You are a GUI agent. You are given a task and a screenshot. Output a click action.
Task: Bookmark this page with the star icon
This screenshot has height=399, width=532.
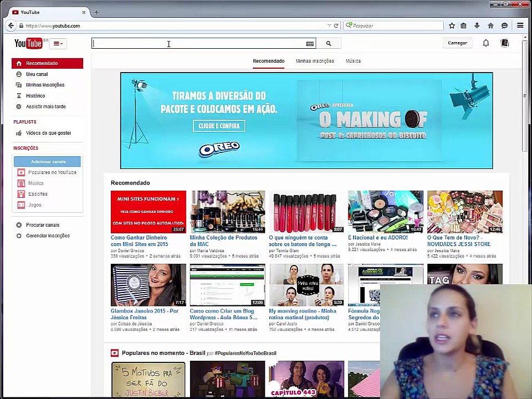pyautogui.click(x=452, y=25)
